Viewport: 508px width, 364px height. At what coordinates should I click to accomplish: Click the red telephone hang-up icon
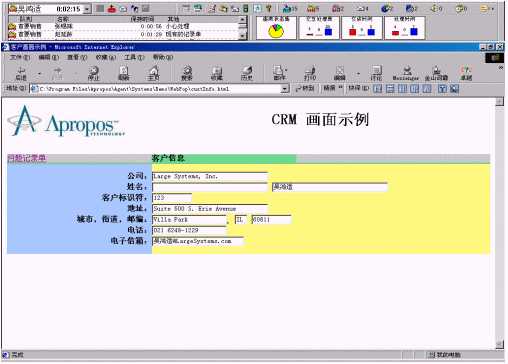point(112,9)
